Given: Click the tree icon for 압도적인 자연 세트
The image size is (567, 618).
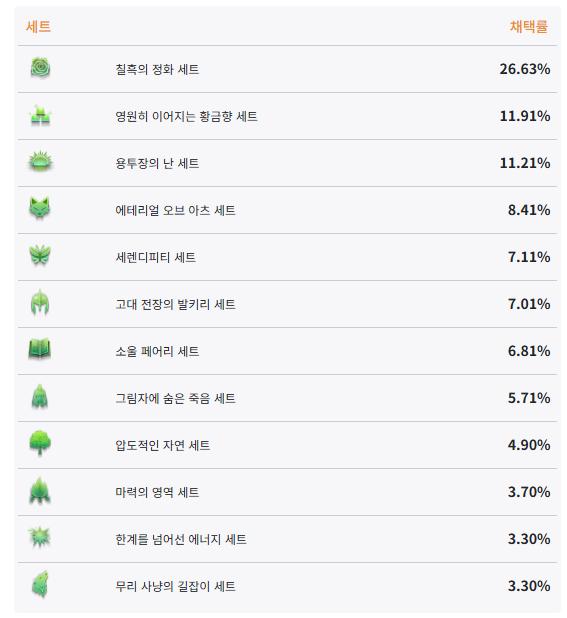Looking at the screenshot, I should [40, 443].
